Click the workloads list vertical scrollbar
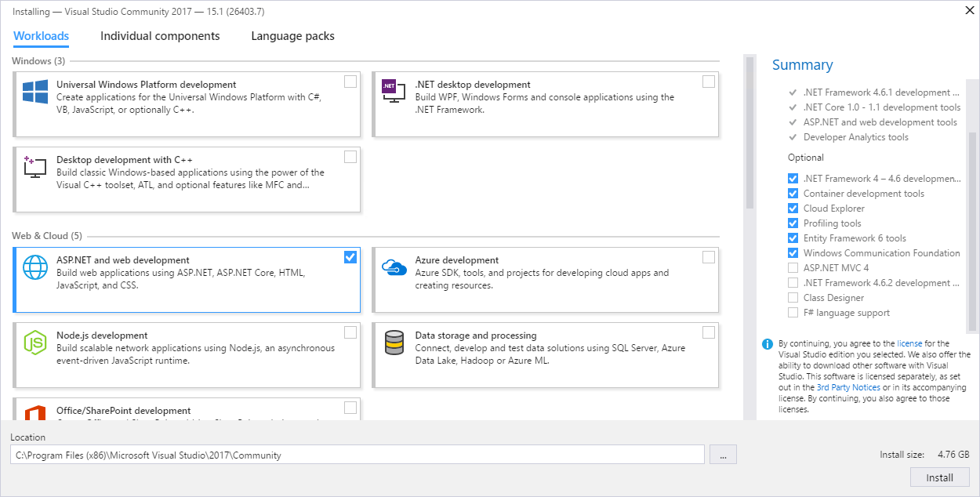 coord(750,133)
